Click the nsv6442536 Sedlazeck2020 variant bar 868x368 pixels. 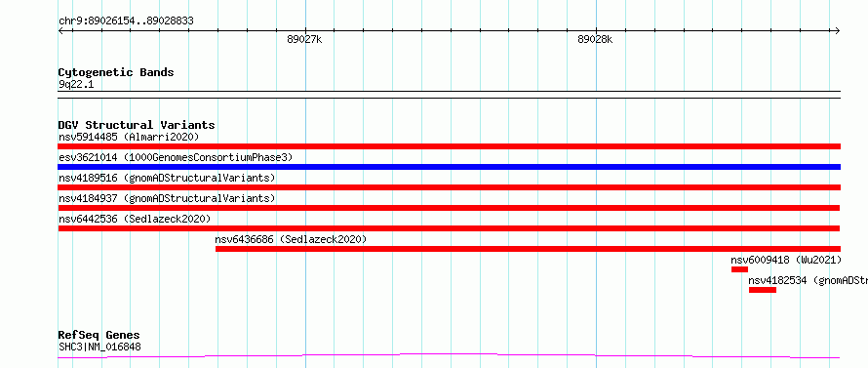point(449,228)
